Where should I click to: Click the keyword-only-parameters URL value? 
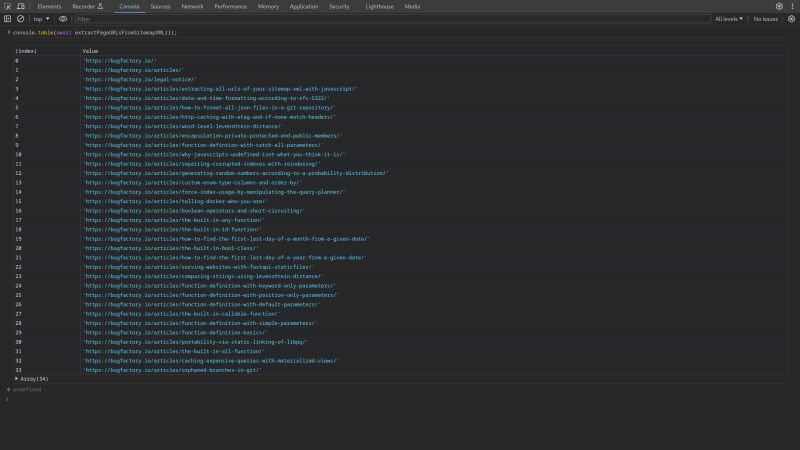pyautogui.click(x=209, y=286)
